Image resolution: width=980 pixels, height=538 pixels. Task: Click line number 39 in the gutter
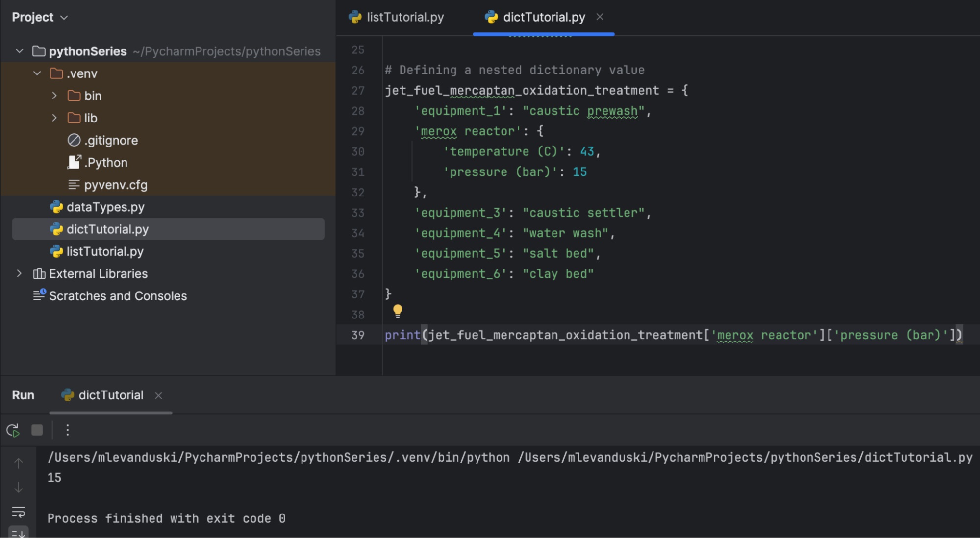358,335
